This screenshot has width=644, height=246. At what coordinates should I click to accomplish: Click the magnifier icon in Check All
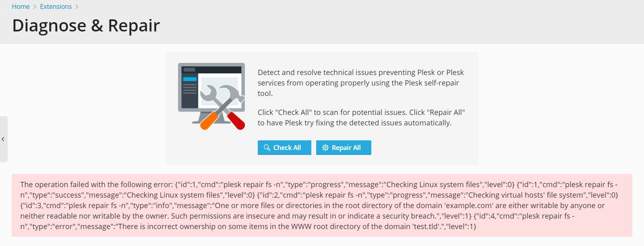tap(267, 148)
